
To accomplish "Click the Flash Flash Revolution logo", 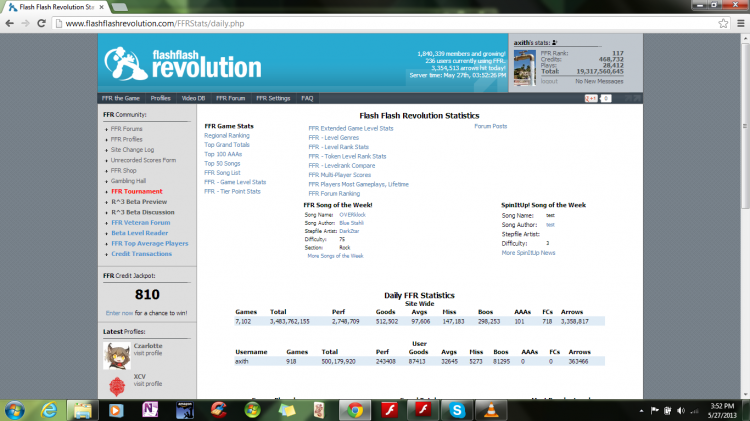I will [184, 63].
